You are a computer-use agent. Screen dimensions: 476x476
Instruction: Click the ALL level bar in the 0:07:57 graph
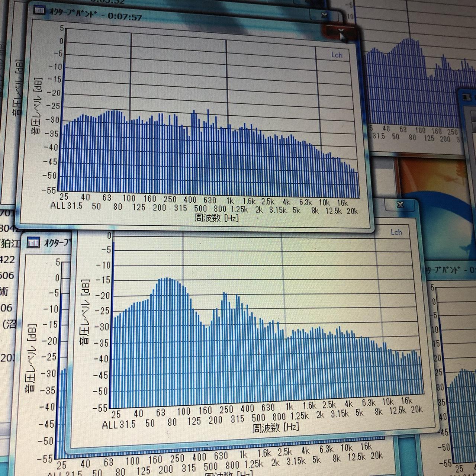tap(64, 126)
